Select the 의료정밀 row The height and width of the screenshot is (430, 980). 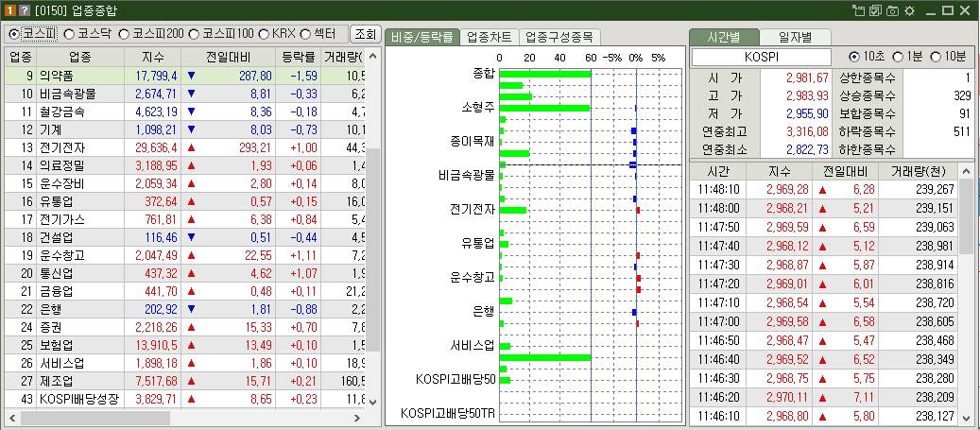click(185, 166)
